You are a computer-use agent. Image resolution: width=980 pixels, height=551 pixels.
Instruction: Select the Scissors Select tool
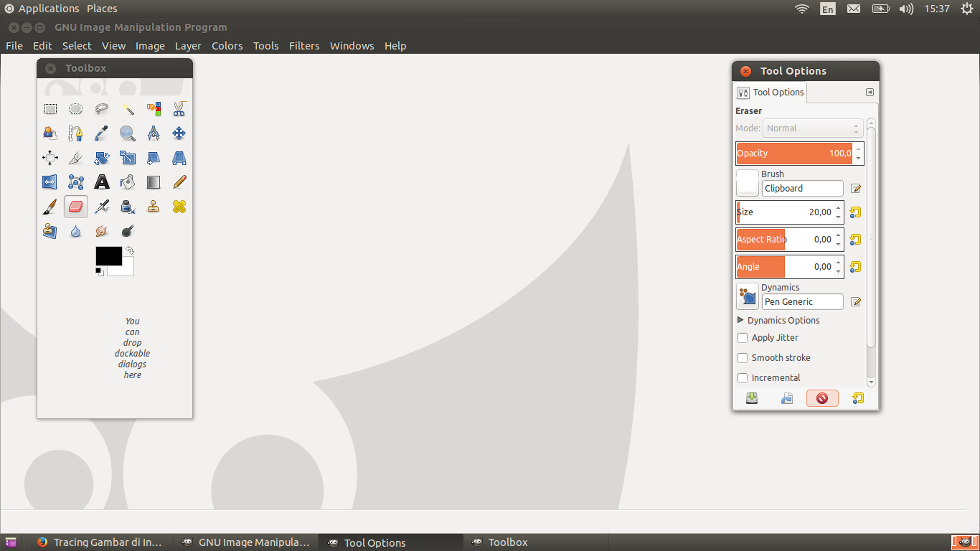click(x=179, y=109)
